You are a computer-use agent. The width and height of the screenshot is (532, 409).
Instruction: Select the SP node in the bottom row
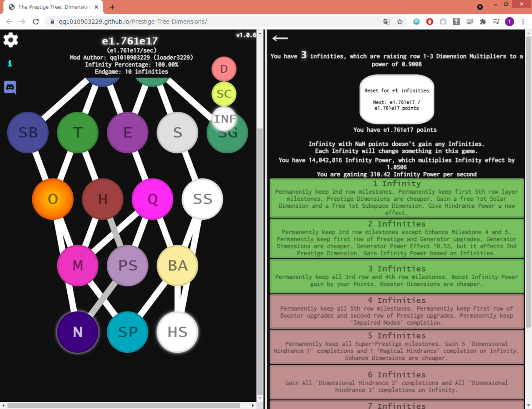click(127, 332)
